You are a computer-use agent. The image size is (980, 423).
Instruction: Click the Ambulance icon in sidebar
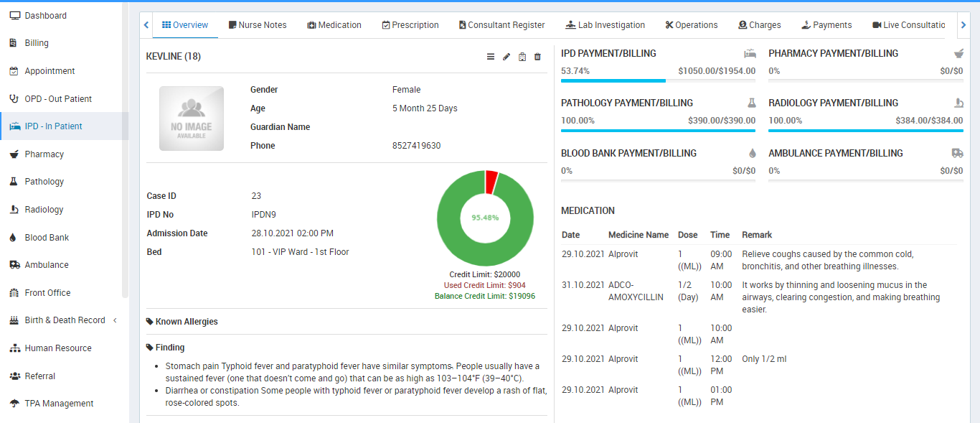pos(14,265)
